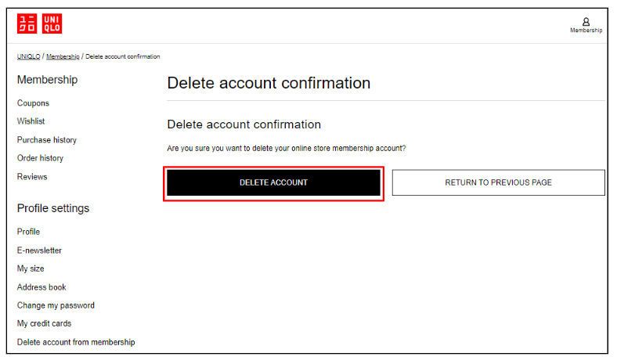Go to Reviews section
Viewport: 617px width, 364px height.
coord(32,177)
